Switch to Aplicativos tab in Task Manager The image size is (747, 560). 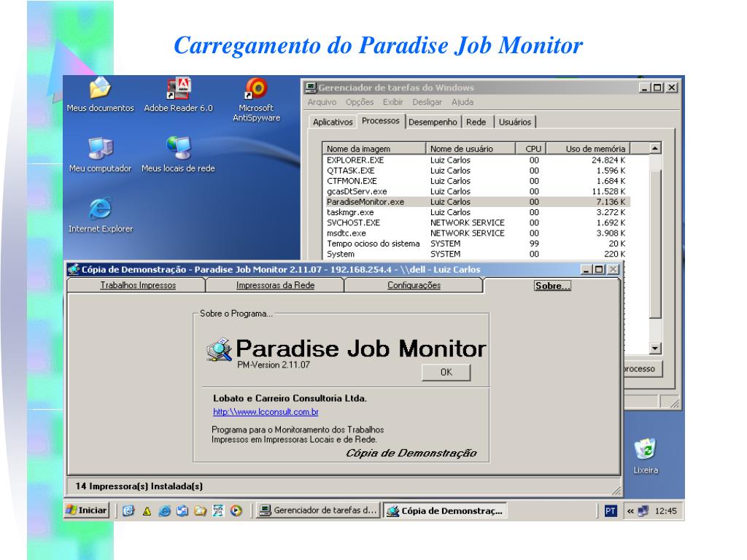[x=333, y=122]
